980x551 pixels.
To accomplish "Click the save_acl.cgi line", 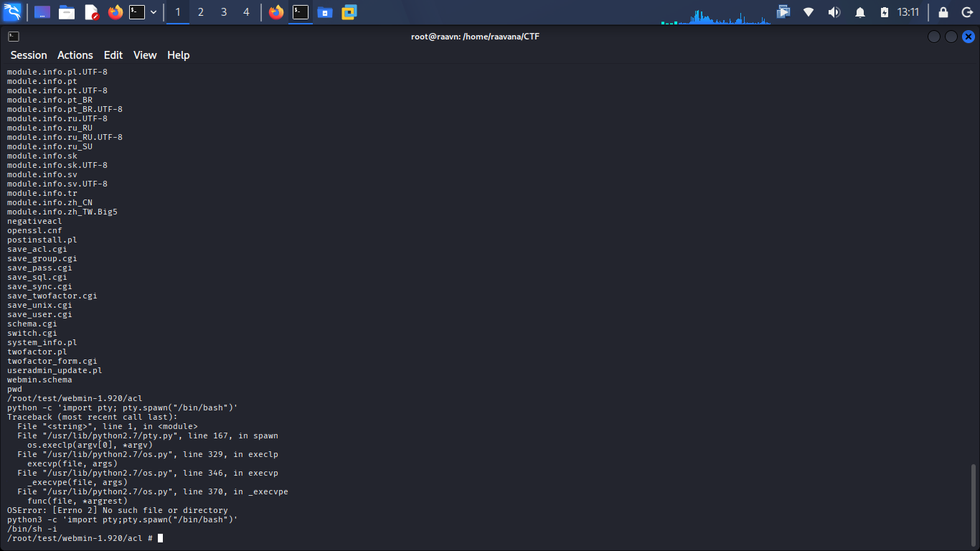I will [37, 249].
